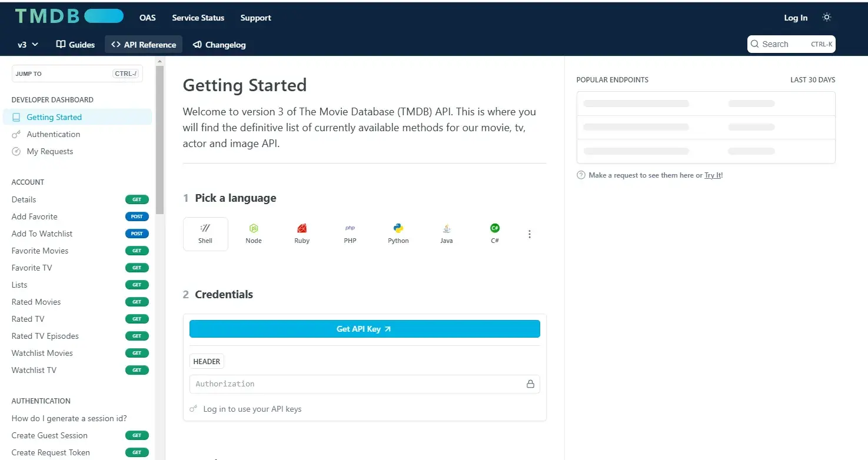The width and height of the screenshot is (868, 460).
Task: Open account Details endpoint
Action: tap(77, 199)
